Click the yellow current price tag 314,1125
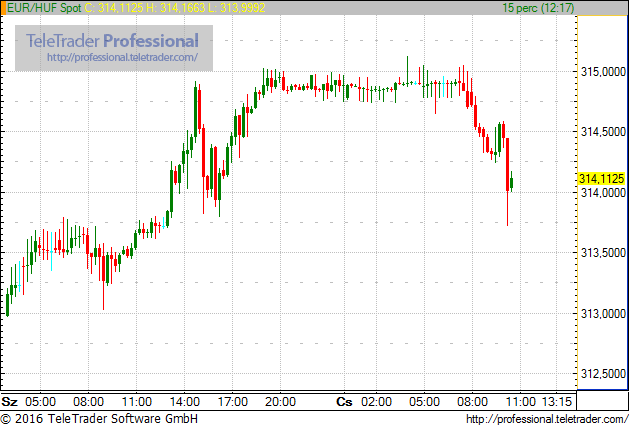The height and width of the screenshot is (428, 629). pos(601,179)
